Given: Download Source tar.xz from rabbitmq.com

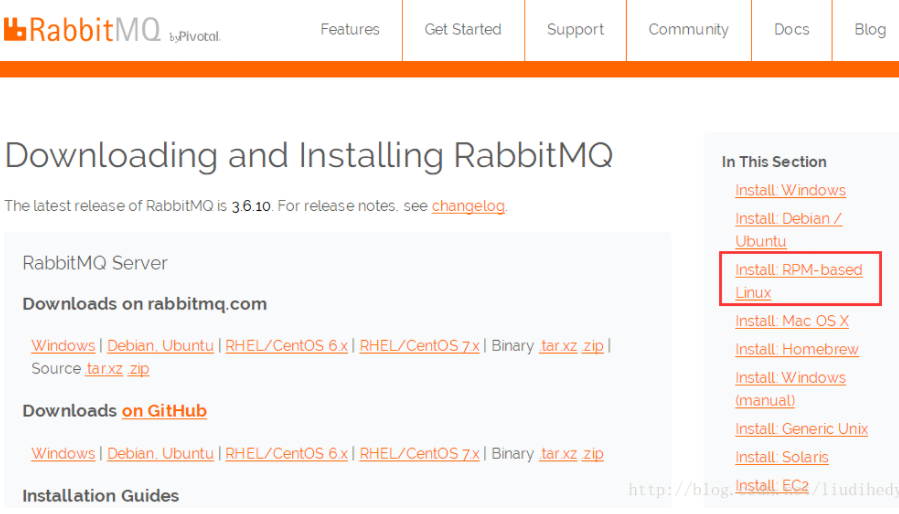Looking at the screenshot, I should pos(104,369).
